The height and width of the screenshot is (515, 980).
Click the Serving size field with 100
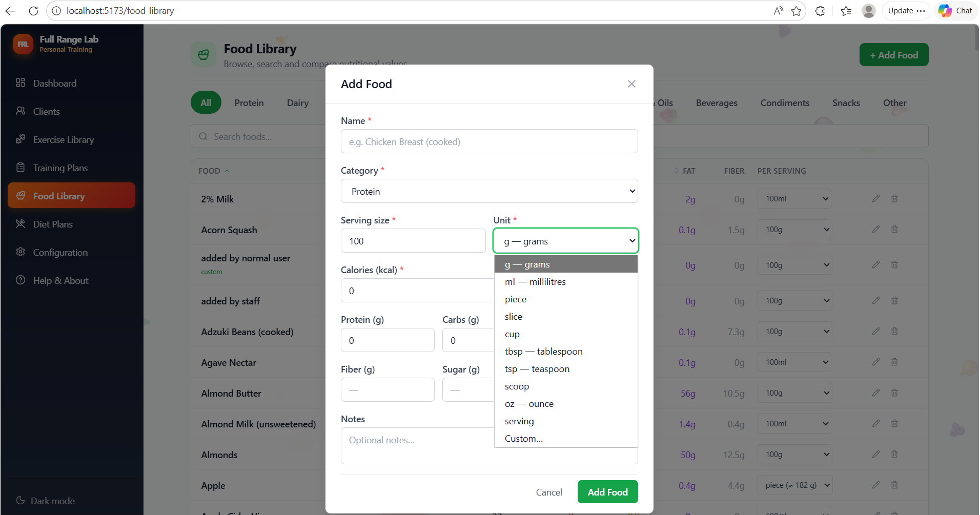click(413, 241)
